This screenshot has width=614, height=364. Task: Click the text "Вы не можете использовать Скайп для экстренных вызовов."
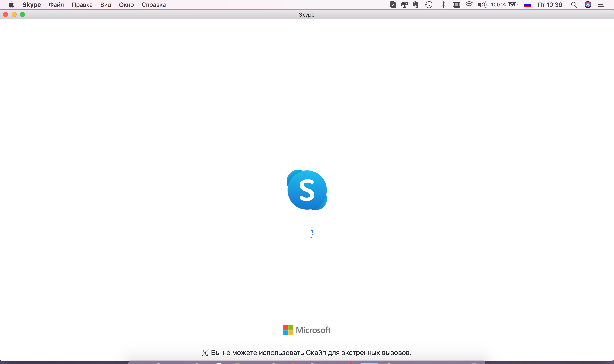pyautogui.click(x=311, y=353)
